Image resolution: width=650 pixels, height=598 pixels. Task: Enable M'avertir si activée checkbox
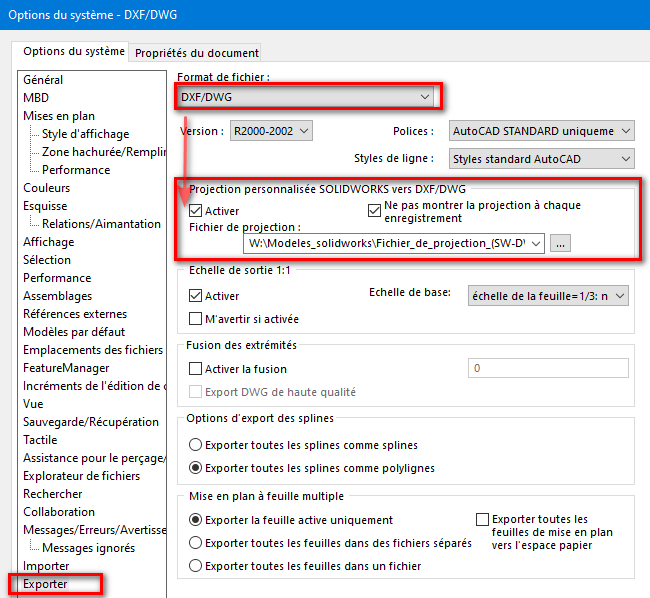point(196,319)
